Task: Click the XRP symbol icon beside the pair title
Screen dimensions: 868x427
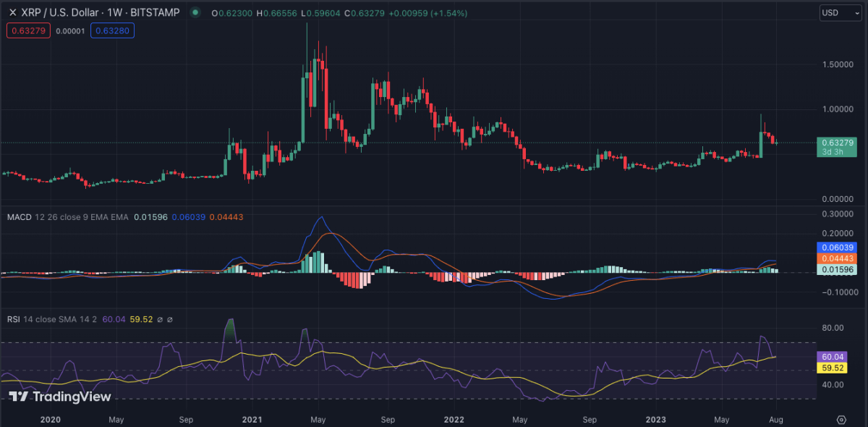Action: pyautogui.click(x=12, y=13)
